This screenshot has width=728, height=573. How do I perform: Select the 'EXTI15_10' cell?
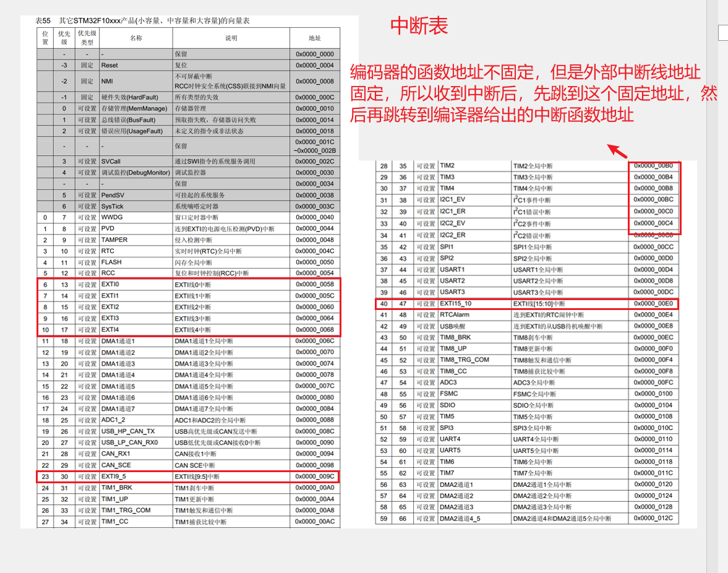click(x=474, y=304)
